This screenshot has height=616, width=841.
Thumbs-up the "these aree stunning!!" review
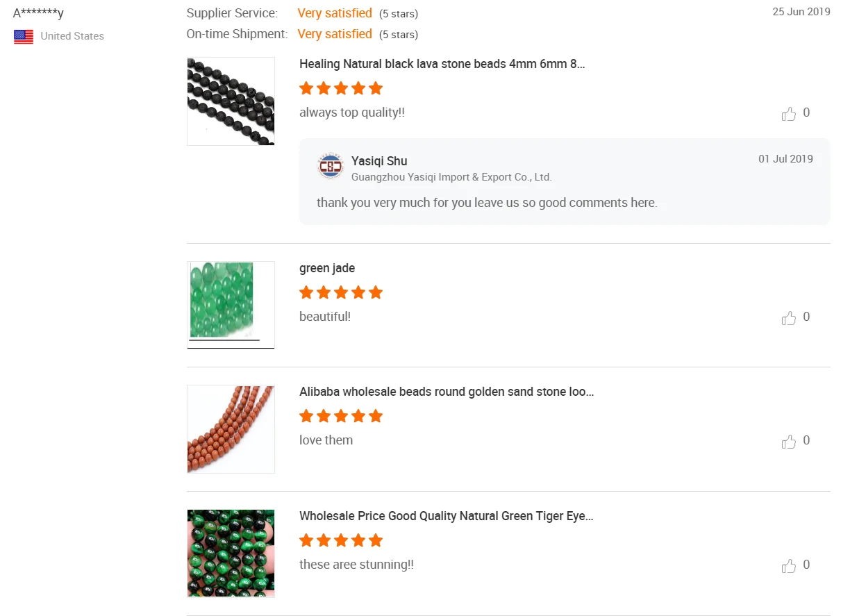point(789,566)
